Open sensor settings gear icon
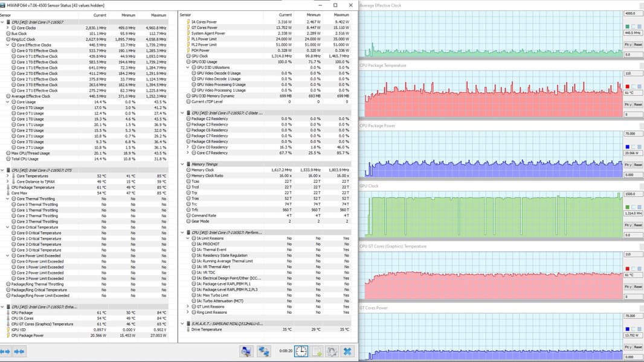 click(332, 351)
